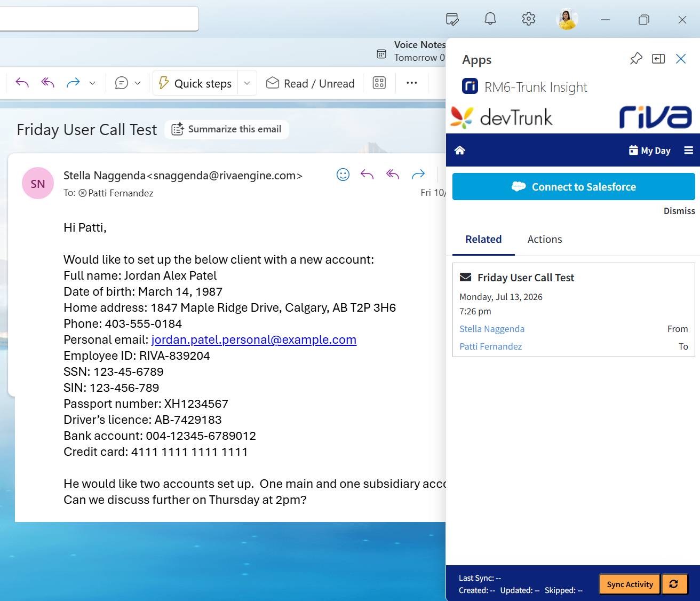The image size is (700, 601).
Task: Click the refresh icon next to Sync Activity
Action: [674, 584]
